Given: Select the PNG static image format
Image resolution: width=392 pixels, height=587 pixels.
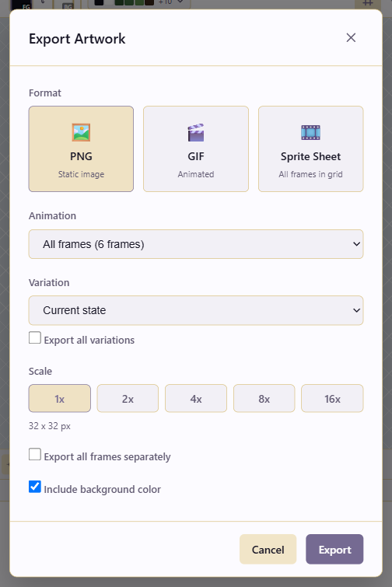Looking at the screenshot, I should point(81,149).
